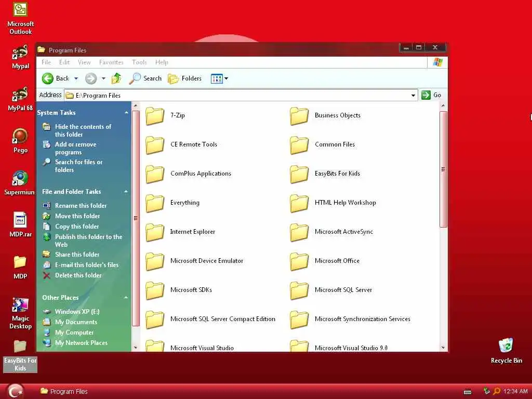The height and width of the screenshot is (399, 532).
Task: Click Add or remove programs link
Action: pos(75,148)
